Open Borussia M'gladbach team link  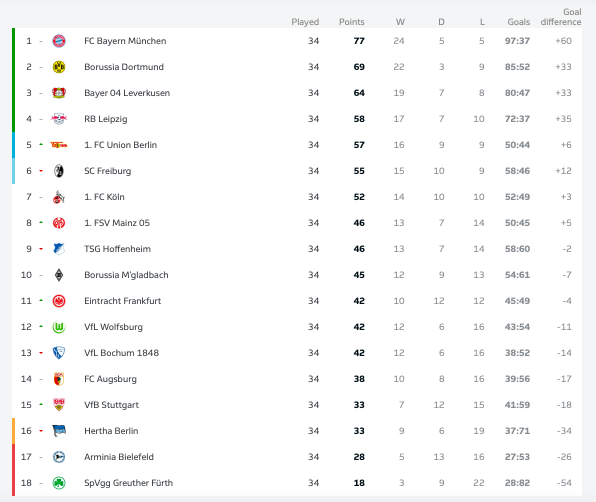[x=126, y=275]
